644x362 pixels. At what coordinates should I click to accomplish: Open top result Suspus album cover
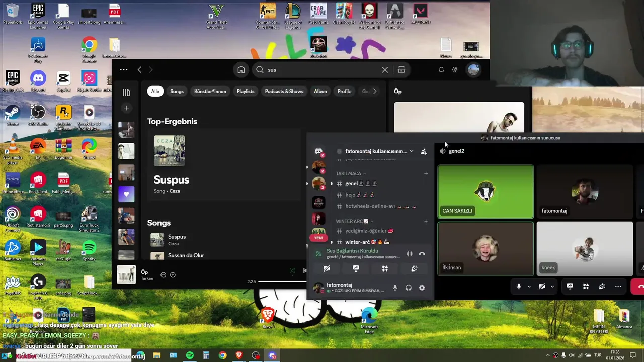click(x=169, y=151)
